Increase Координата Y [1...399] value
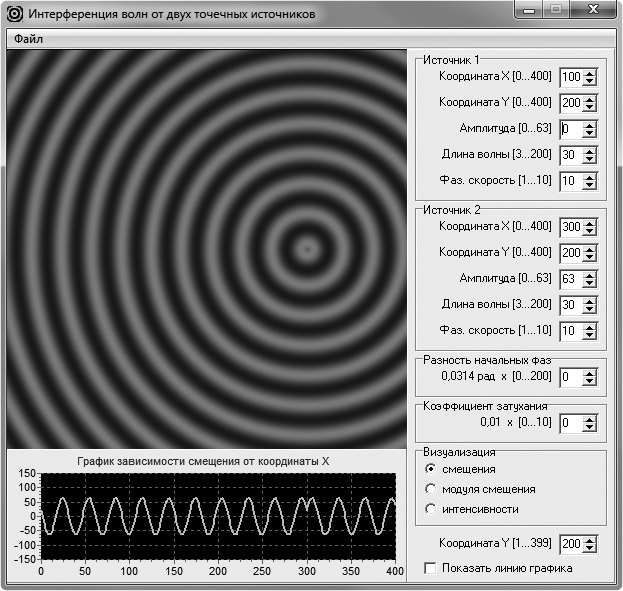The height and width of the screenshot is (591, 623). click(590, 540)
